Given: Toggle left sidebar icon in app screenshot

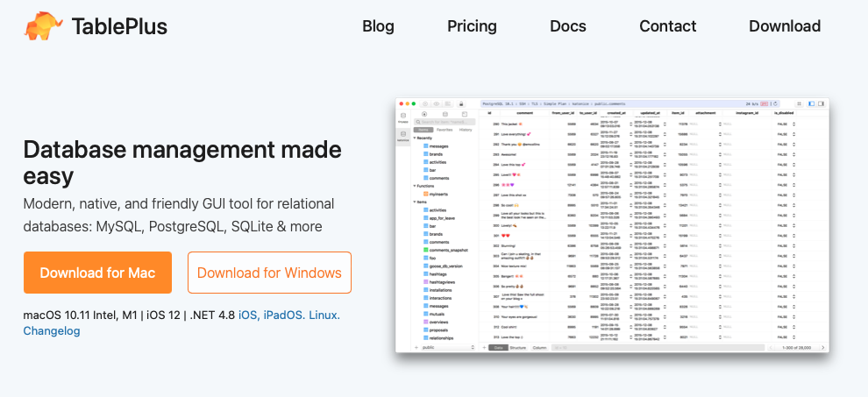Looking at the screenshot, I should (x=812, y=103).
